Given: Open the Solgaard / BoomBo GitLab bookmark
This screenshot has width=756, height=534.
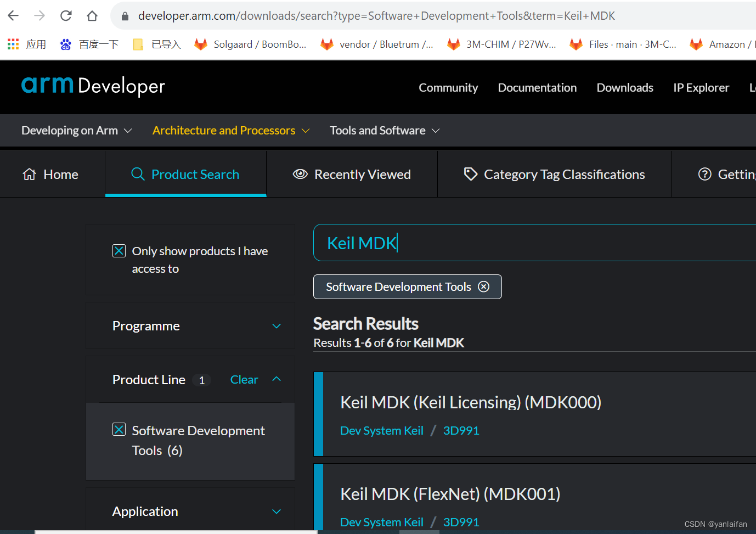Looking at the screenshot, I should click(251, 44).
